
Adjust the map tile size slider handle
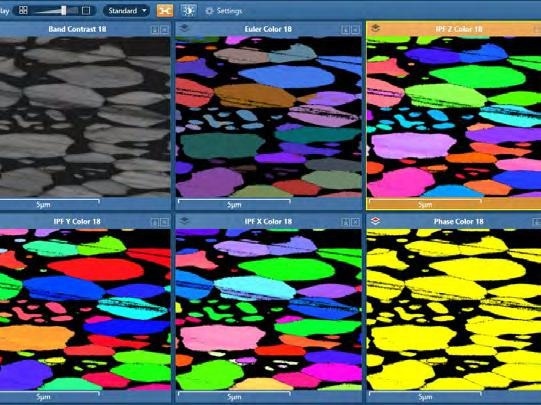pos(64,10)
